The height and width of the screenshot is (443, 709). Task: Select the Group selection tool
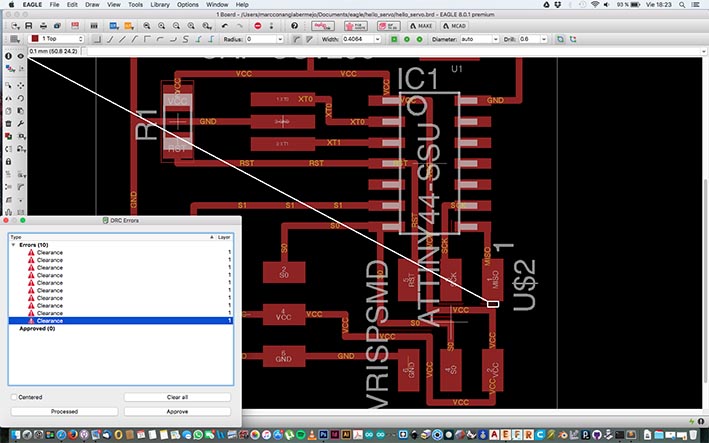8,85
